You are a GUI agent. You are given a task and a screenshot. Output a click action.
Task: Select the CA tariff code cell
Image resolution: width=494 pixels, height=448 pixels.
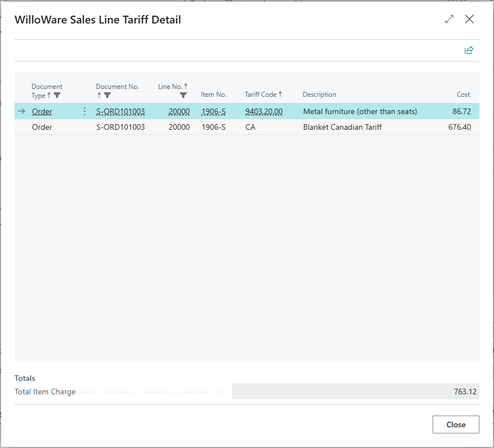tap(250, 127)
